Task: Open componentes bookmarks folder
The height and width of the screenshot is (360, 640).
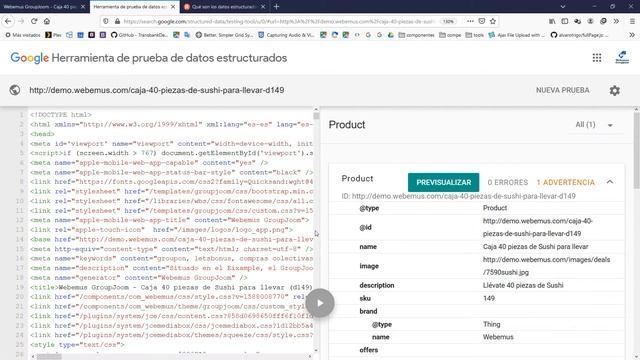Action: click(x=416, y=35)
